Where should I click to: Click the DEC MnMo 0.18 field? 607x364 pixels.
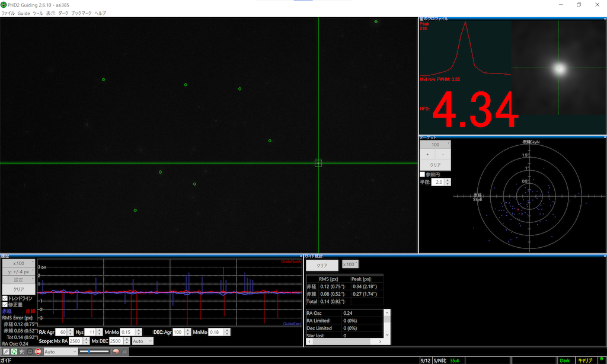coord(216,332)
